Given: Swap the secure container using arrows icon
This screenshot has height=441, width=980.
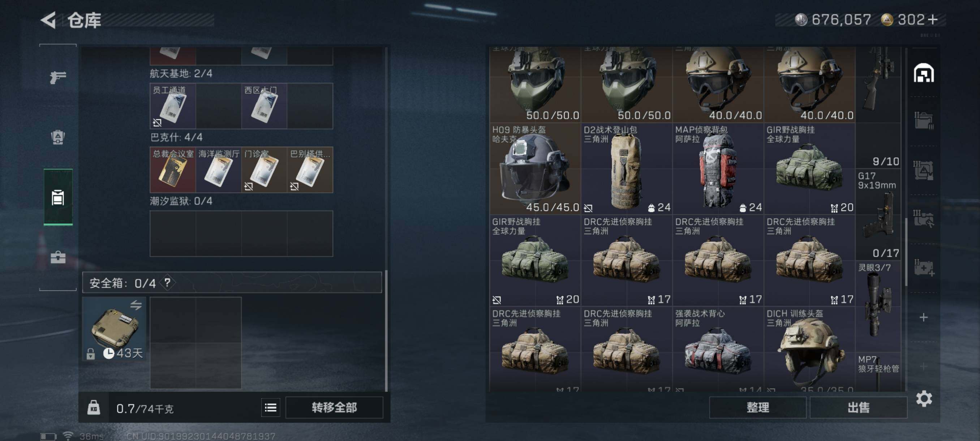Looking at the screenshot, I should click(x=136, y=305).
